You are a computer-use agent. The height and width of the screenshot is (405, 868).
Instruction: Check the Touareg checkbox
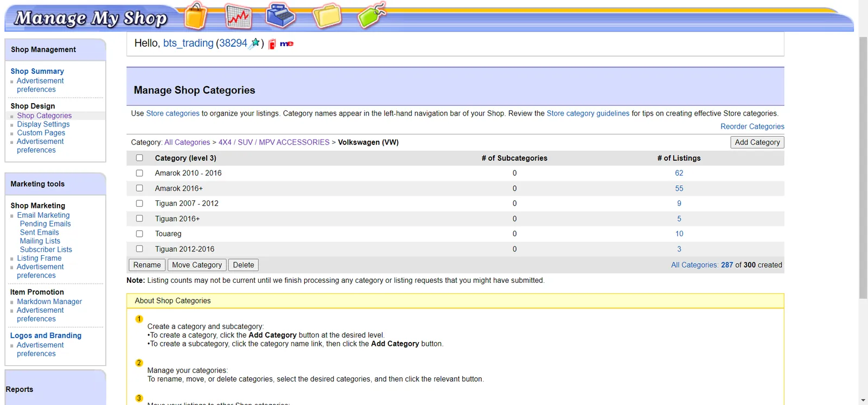(x=139, y=234)
